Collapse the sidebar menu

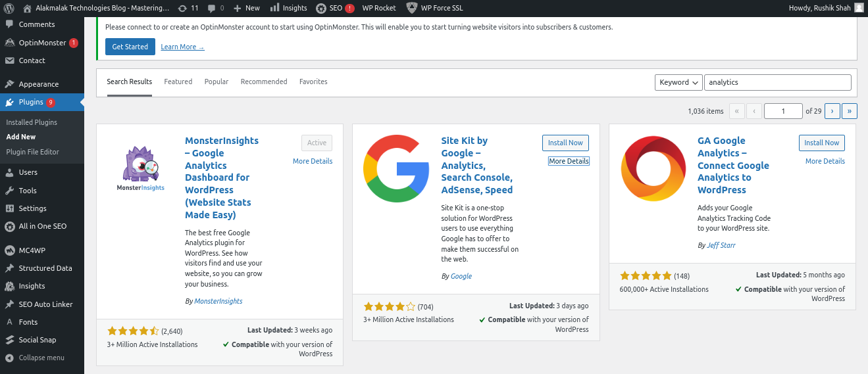tap(42, 358)
